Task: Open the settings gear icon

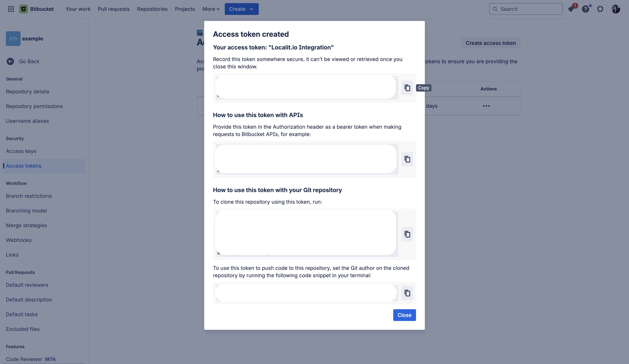Action: [x=600, y=9]
